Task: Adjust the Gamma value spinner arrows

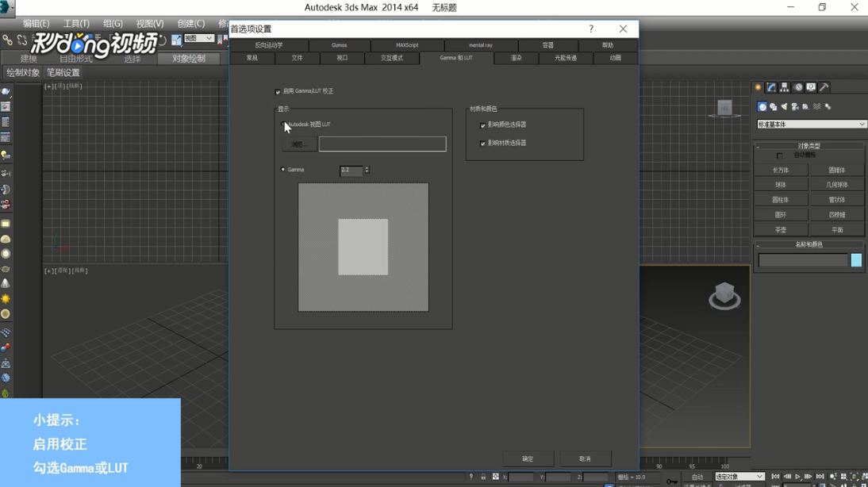Action: [367, 170]
